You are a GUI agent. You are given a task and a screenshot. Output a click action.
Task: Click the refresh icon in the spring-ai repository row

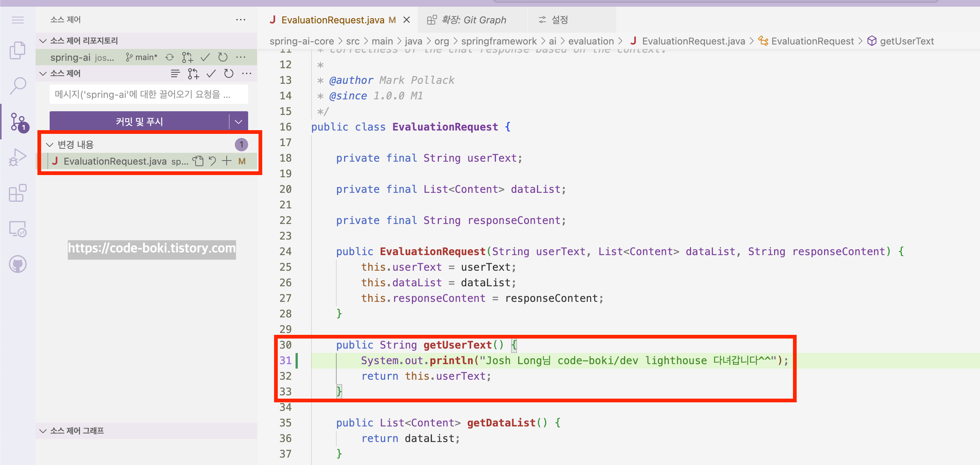point(223,57)
